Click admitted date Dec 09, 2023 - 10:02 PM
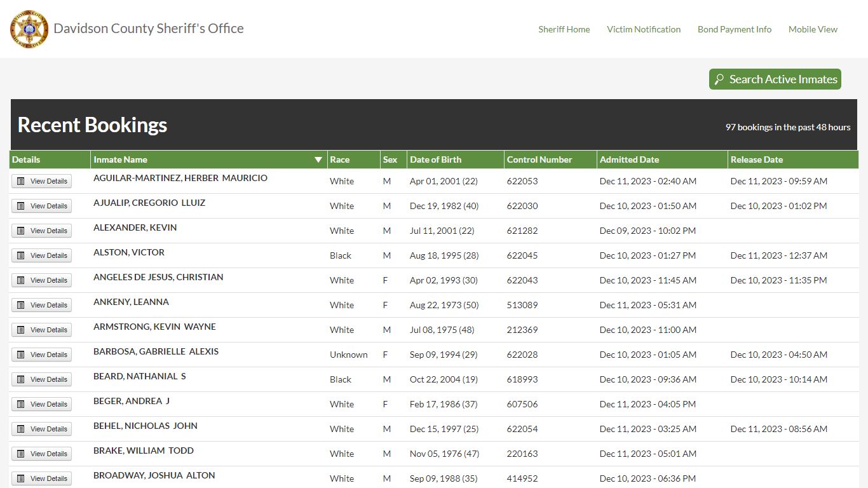This screenshot has width=868, height=488. pyautogui.click(x=648, y=231)
